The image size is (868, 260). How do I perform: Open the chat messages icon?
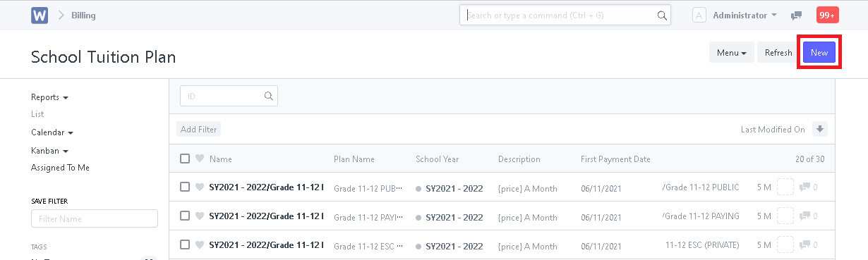(x=796, y=16)
